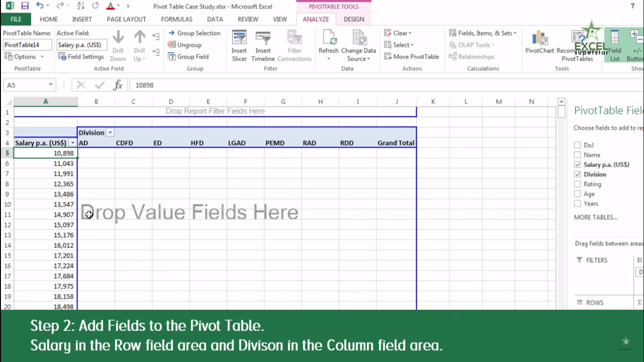Check the Age field checkbox
The image size is (644, 362).
point(578,194)
